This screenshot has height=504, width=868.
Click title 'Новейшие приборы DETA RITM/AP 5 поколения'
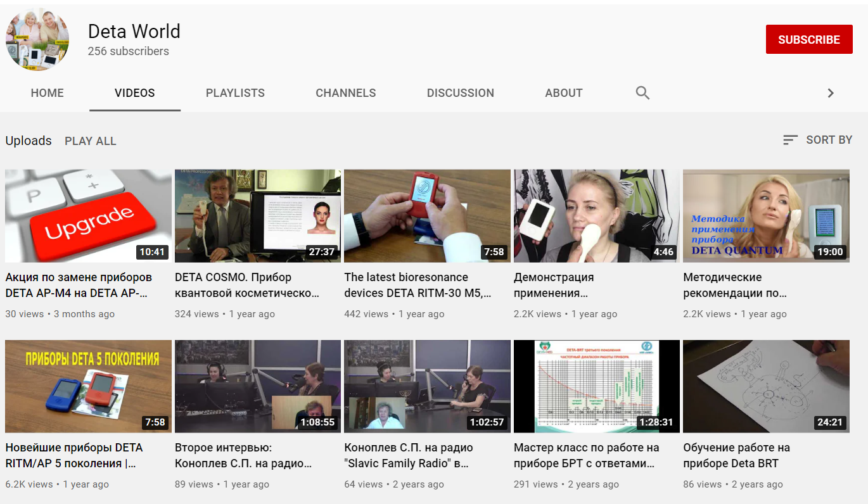point(74,456)
